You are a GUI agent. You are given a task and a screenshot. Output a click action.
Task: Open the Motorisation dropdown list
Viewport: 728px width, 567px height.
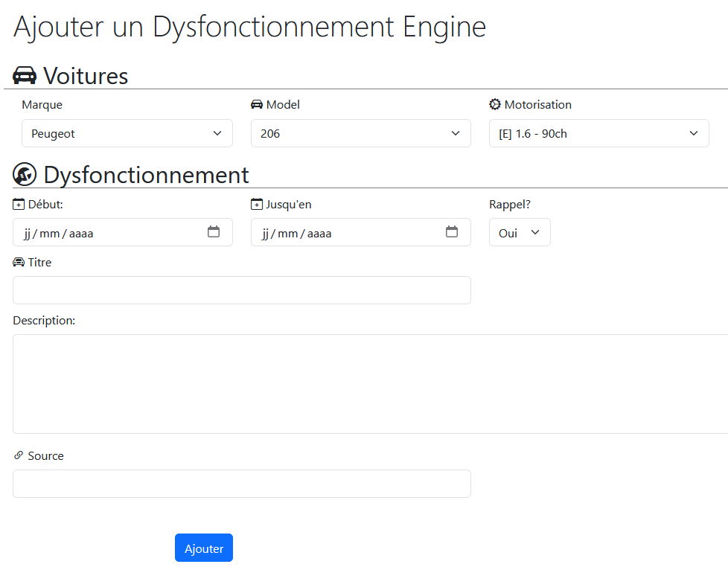click(x=598, y=133)
